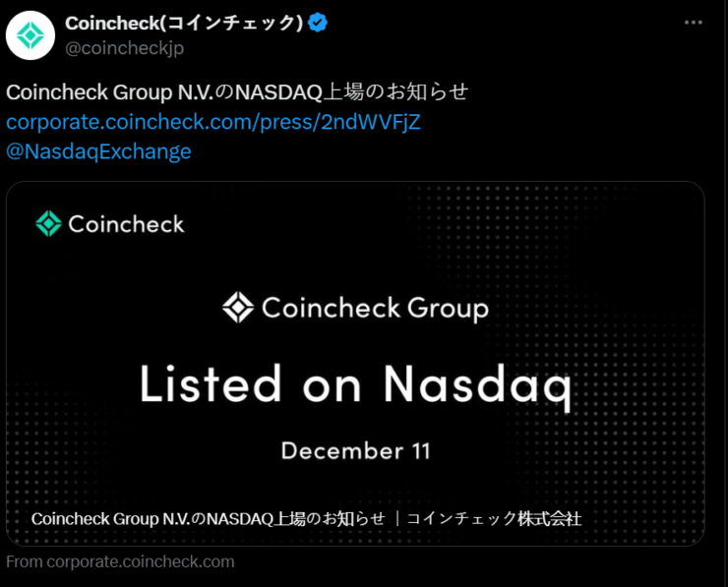Open the card caption Coincheck Group N.V.のNASDAQ上場のお知らせ

tap(208, 518)
